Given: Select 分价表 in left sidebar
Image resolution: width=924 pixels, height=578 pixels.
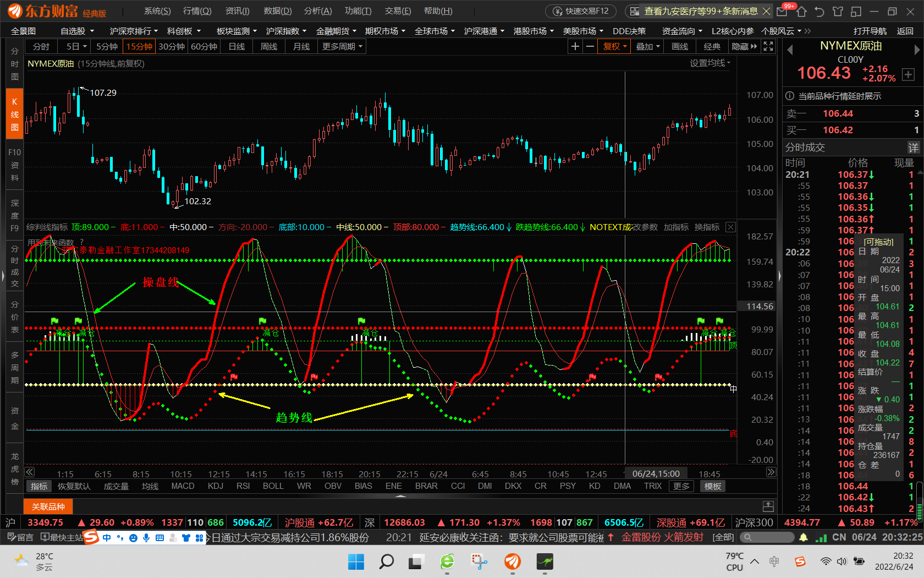Looking at the screenshot, I should pos(15,317).
